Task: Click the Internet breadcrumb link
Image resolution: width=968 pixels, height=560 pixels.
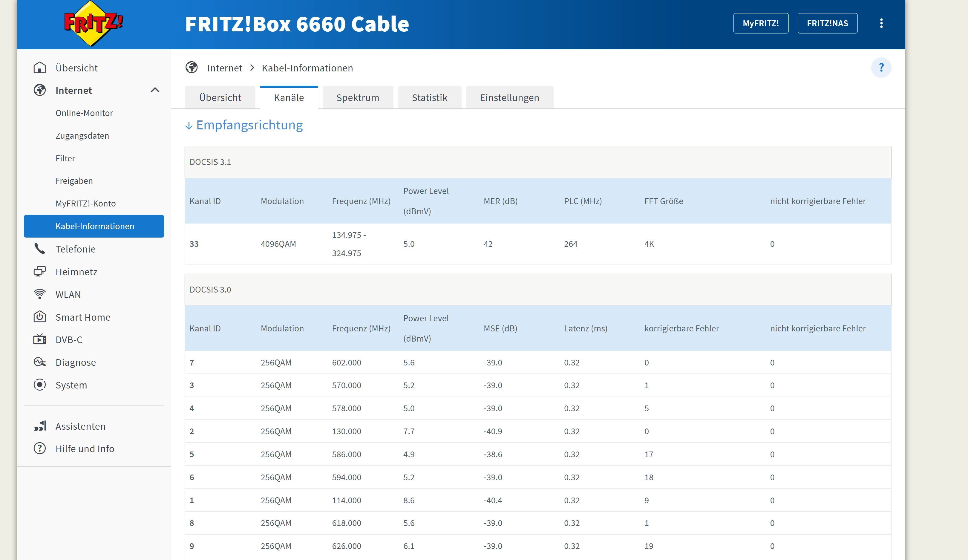Action: point(224,68)
